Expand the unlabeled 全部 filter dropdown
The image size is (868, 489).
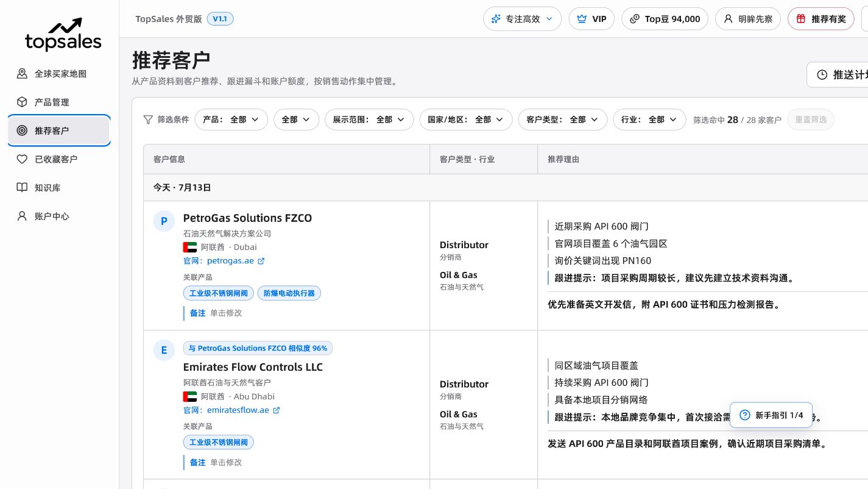[296, 120]
